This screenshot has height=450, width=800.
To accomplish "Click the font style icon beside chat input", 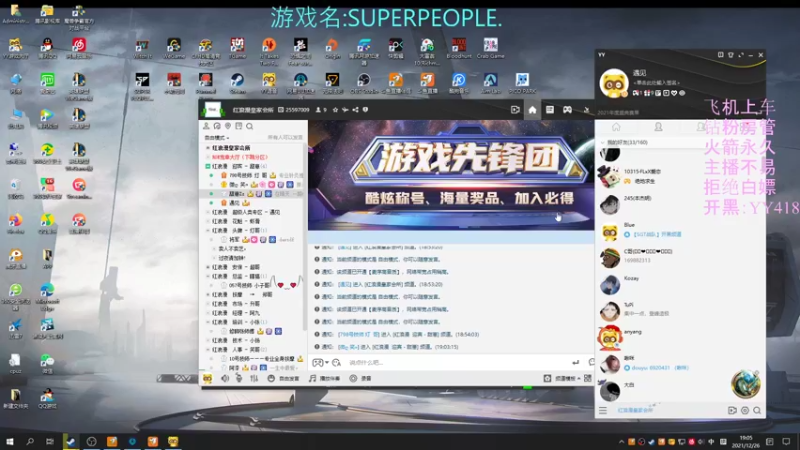I will pos(336,363).
